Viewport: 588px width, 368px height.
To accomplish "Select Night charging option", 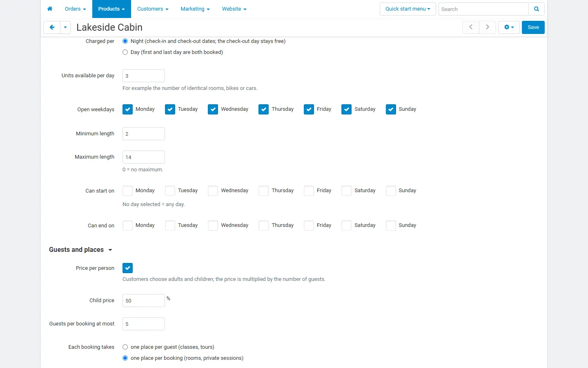I will pyautogui.click(x=125, y=41).
